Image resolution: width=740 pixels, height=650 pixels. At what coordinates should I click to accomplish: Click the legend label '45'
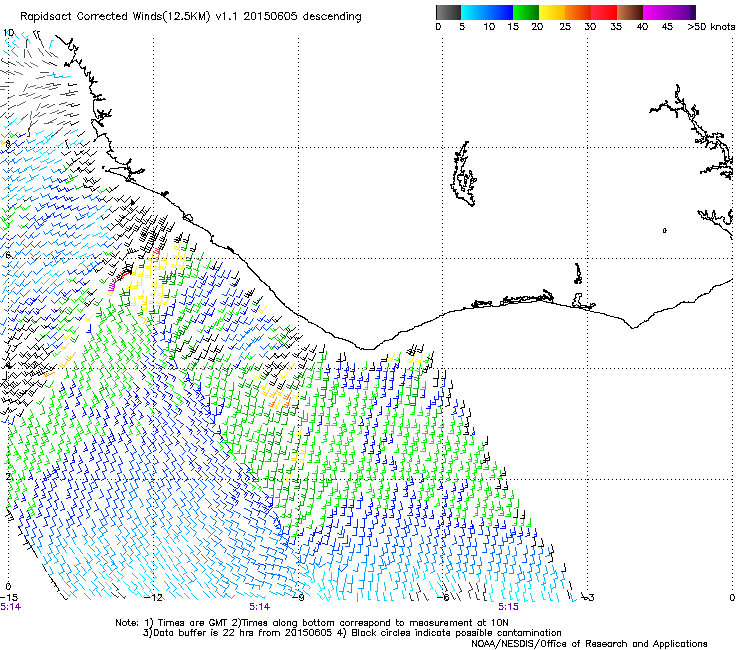(667, 27)
